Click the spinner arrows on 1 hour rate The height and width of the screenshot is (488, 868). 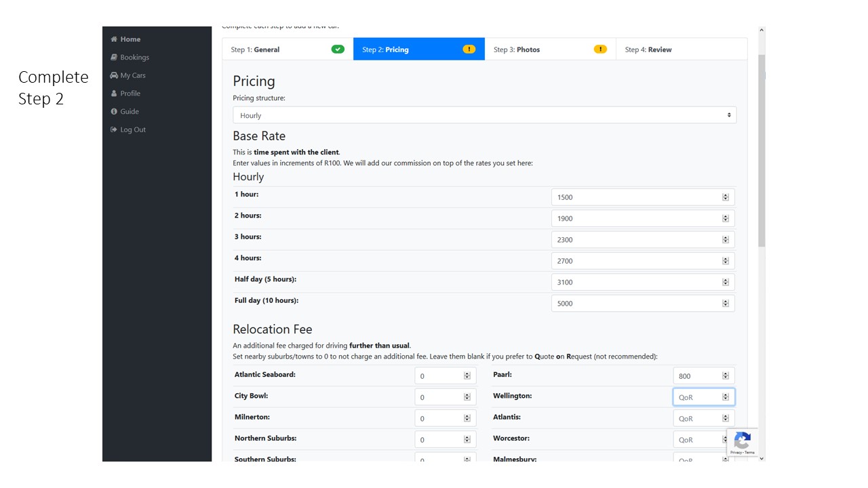coord(726,197)
